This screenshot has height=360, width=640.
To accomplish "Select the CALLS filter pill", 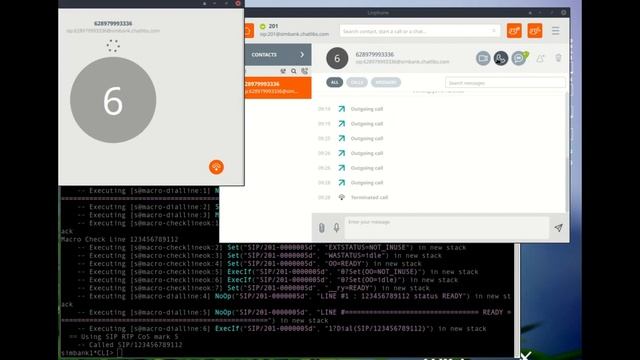I will (357, 82).
